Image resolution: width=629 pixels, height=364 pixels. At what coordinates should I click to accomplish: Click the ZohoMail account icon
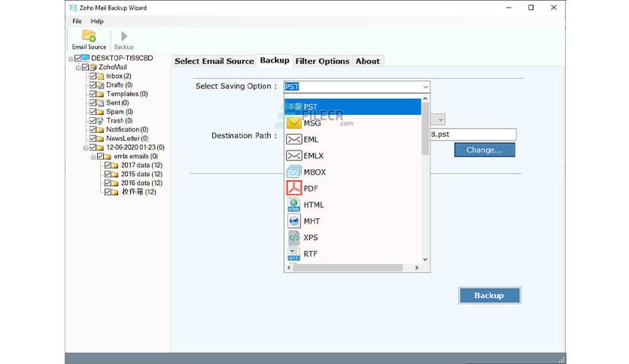pos(93,68)
